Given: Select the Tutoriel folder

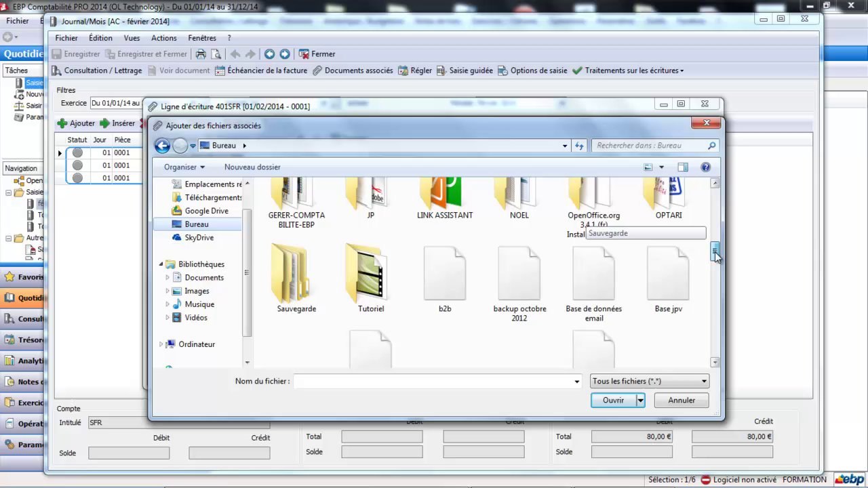Looking at the screenshot, I should coord(371,279).
